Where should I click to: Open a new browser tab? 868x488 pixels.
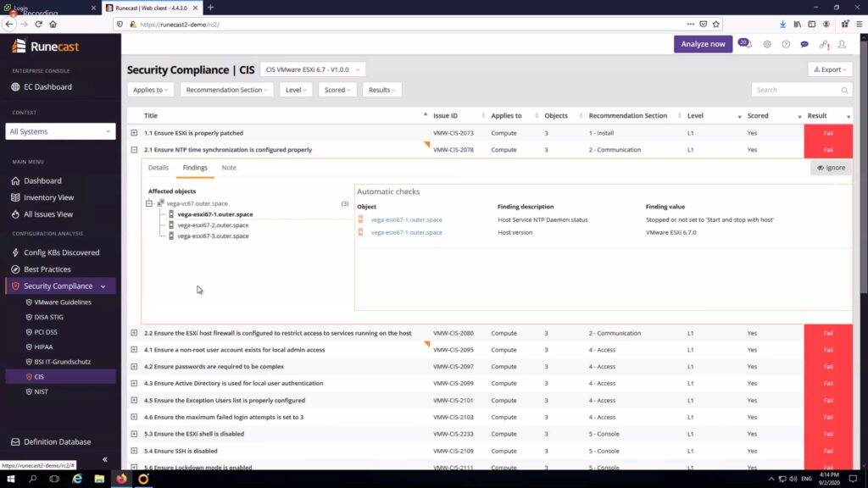tap(210, 8)
